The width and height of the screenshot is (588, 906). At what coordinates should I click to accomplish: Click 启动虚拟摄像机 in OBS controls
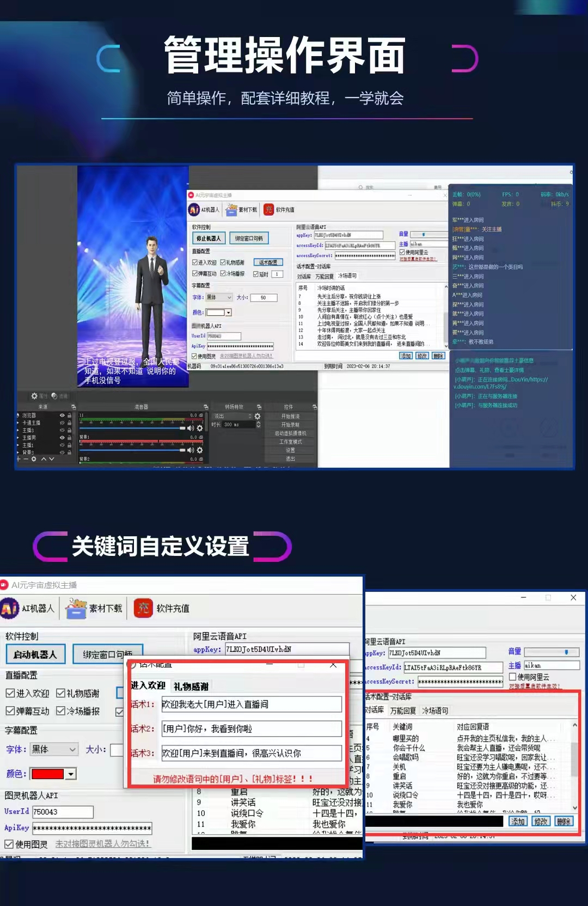click(290, 433)
